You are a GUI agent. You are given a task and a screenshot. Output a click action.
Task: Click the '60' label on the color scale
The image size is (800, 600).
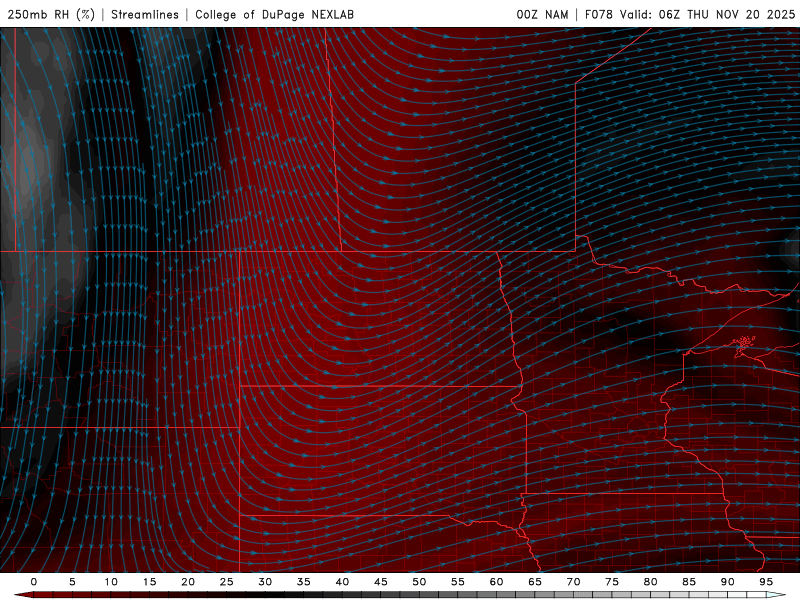[x=496, y=582]
